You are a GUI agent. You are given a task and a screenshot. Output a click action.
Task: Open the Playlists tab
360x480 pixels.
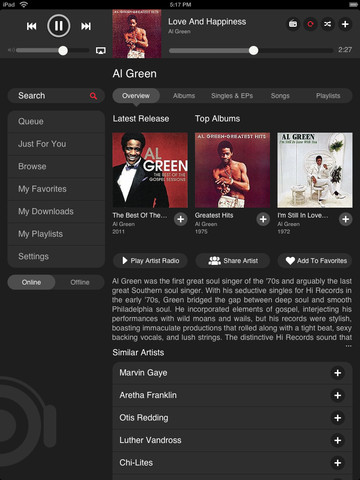[x=328, y=96]
